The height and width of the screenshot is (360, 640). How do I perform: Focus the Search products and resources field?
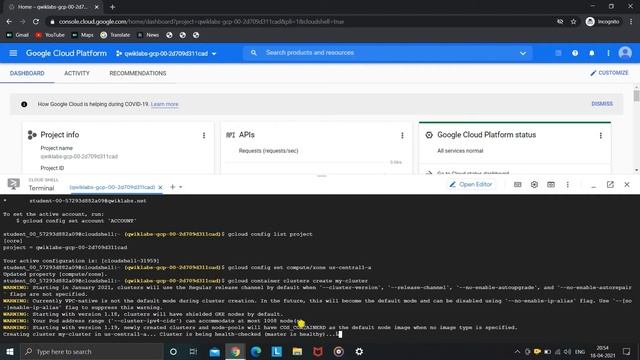[x=388, y=53]
